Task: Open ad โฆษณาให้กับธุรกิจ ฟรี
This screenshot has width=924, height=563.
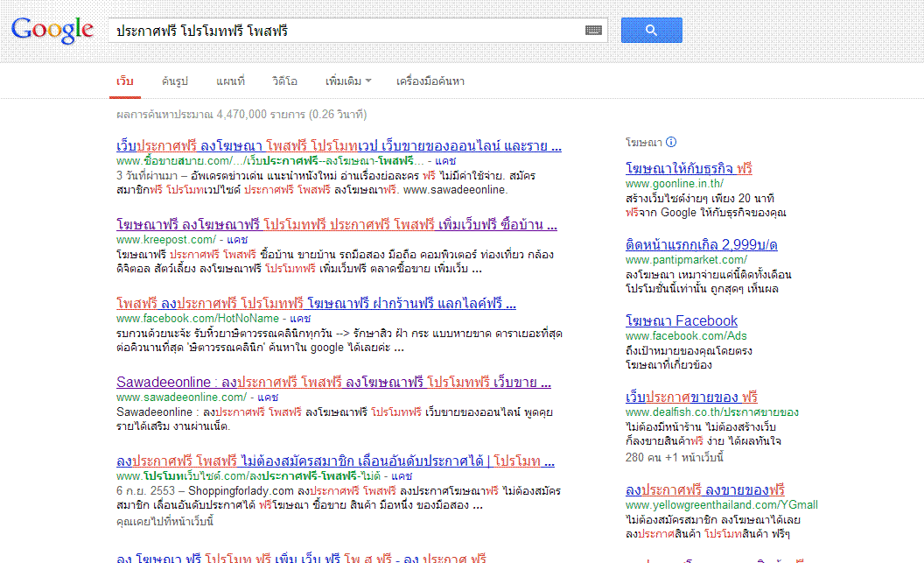Action: pos(689,169)
